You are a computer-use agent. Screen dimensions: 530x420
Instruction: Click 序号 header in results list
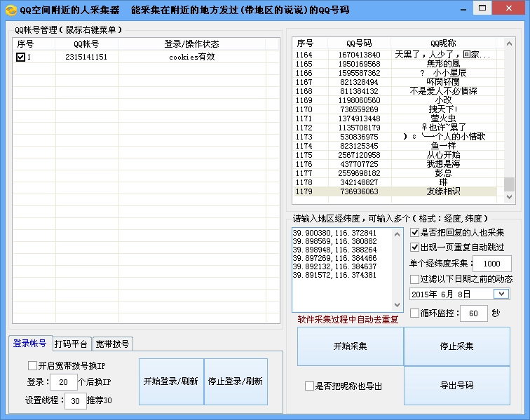coord(310,43)
